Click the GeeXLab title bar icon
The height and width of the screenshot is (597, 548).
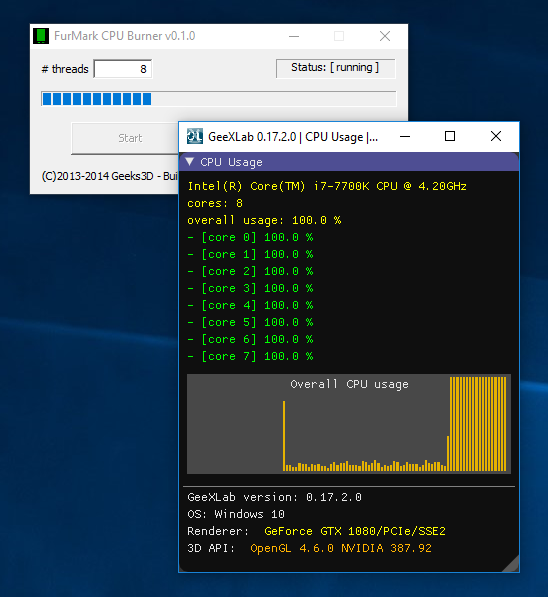[x=195, y=136]
